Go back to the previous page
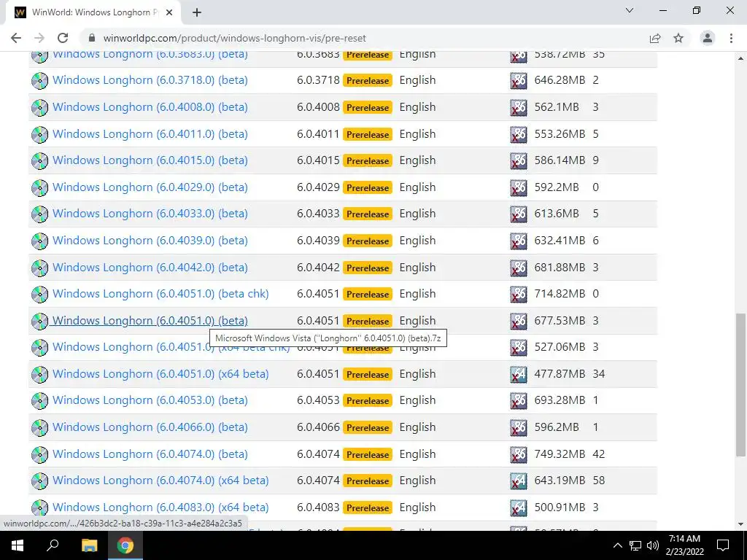The height and width of the screenshot is (560, 747). point(16,38)
